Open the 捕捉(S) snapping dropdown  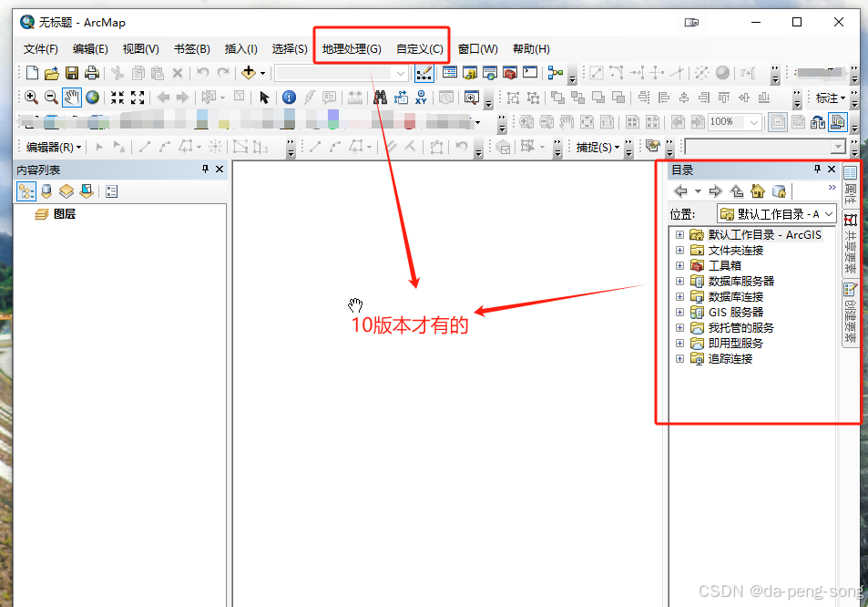597,148
